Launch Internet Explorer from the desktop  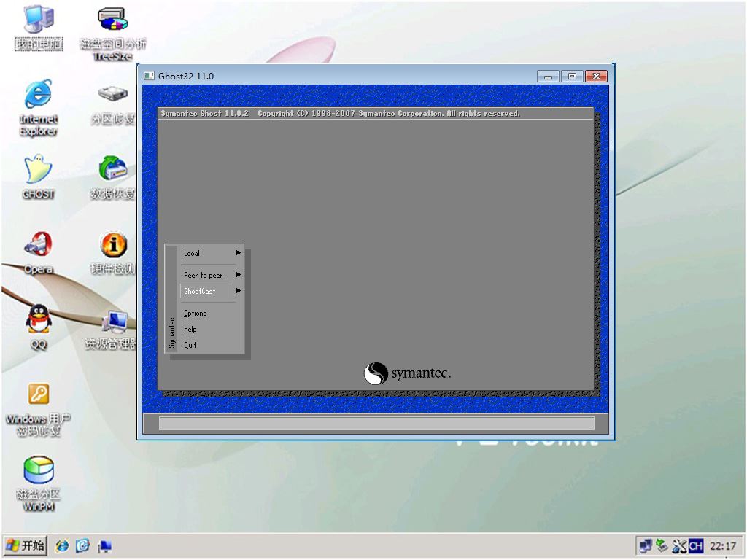38,108
